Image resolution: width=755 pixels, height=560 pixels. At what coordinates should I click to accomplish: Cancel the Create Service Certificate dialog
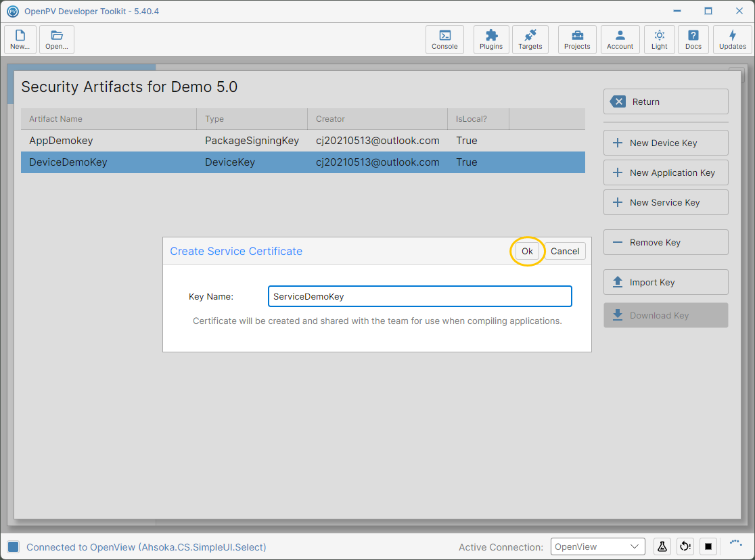click(x=565, y=252)
